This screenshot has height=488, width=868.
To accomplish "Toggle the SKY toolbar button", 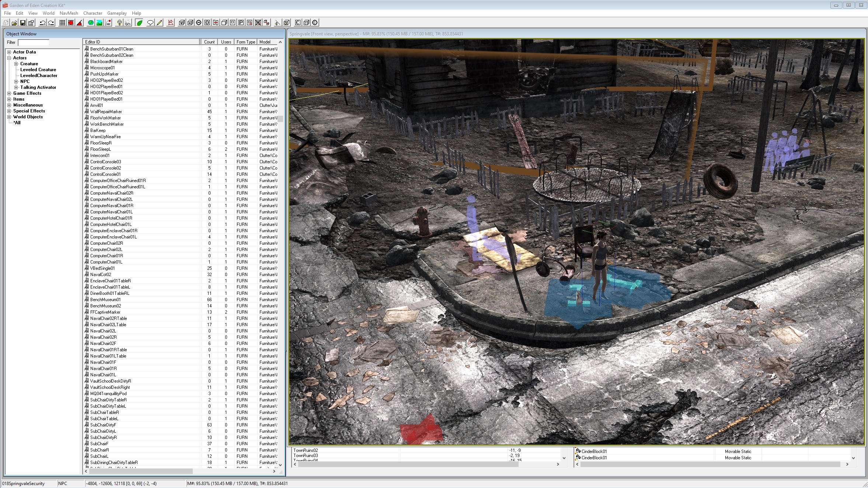I will [128, 23].
